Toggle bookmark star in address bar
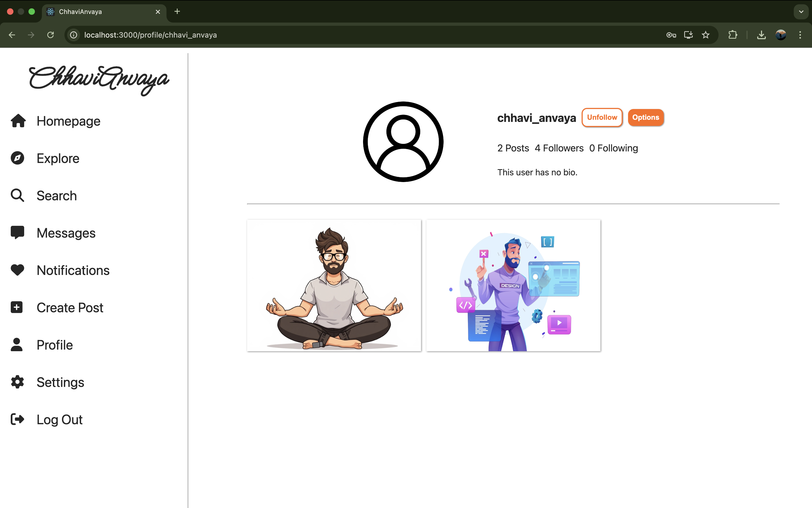This screenshot has height=508, width=812. pos(705,35)
